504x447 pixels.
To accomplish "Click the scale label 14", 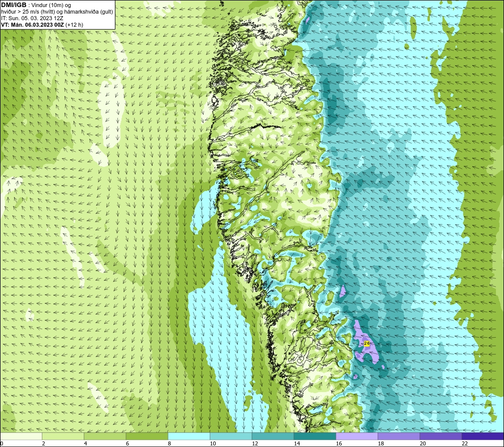I will pos(297,443).
